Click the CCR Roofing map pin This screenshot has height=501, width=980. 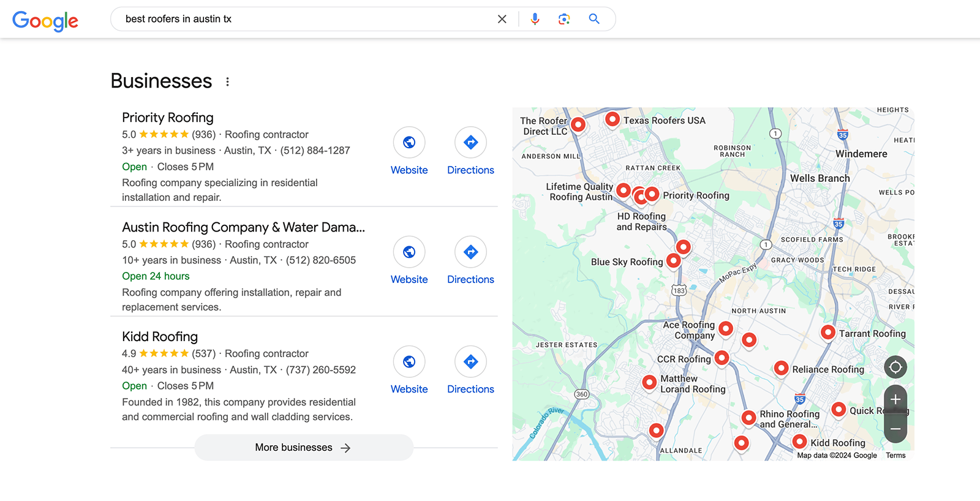pos(722,357)
